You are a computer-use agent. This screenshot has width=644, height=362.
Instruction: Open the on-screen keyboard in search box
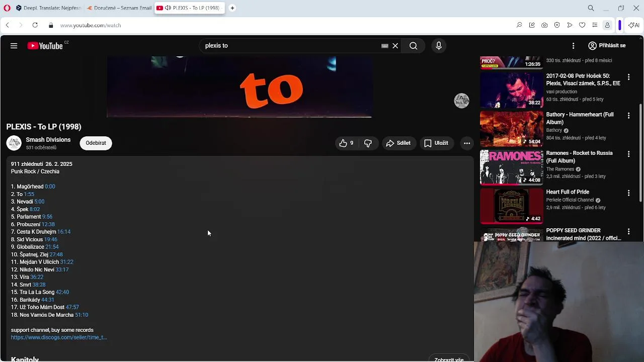click(385, 46)
